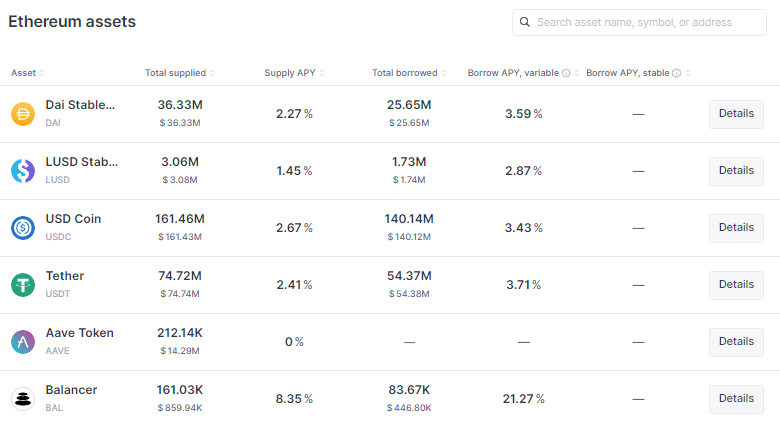Click the Aave Token icon
The height and width of the screenshot is (427, 780).
tap(23, 342)
